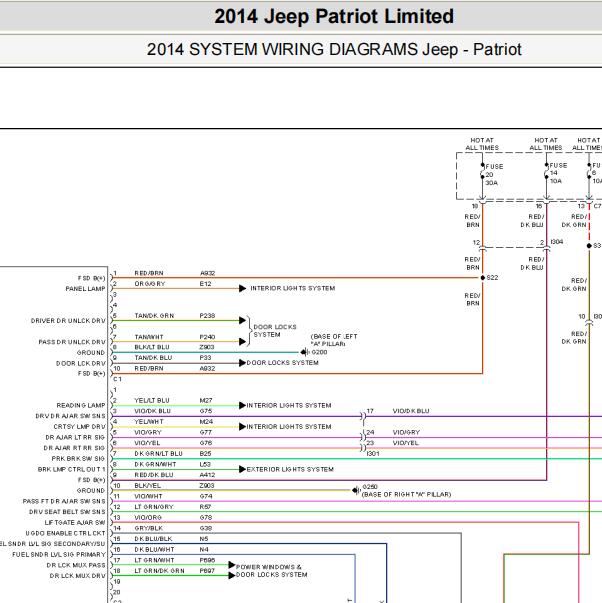The width and height of the screenshot is (602, 603).
Task: Click the 'DR LCK MUX PASS' label
Action: [76, 565]
